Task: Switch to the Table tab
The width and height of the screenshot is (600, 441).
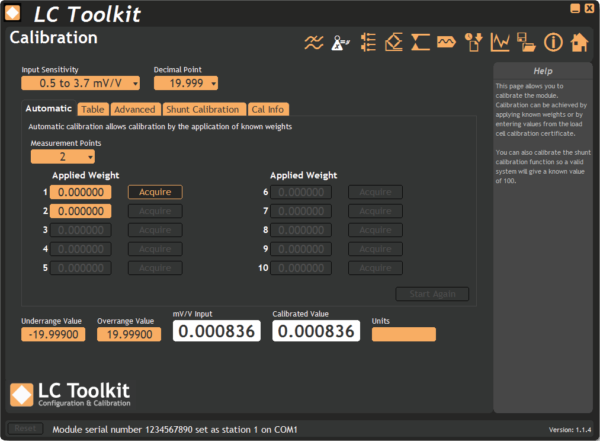Action: point(93,109)
